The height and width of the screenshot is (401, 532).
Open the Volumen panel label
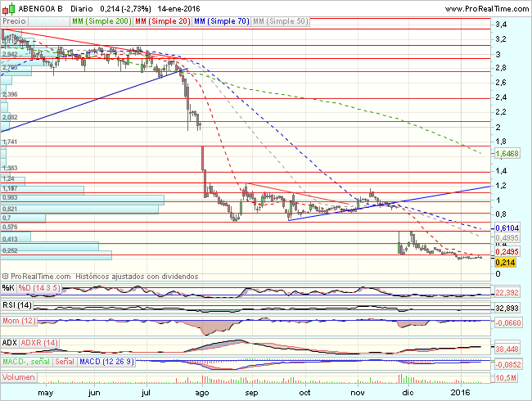point(19,377)
